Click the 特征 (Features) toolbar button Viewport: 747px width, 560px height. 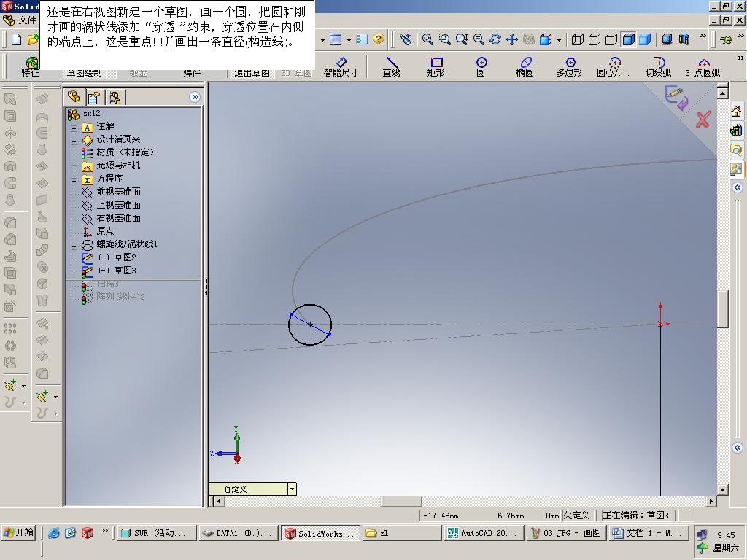(x=30, y=66)
